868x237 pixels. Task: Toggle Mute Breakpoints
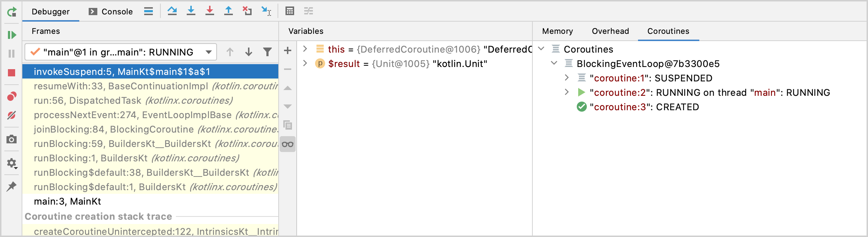tap(12, 115)
